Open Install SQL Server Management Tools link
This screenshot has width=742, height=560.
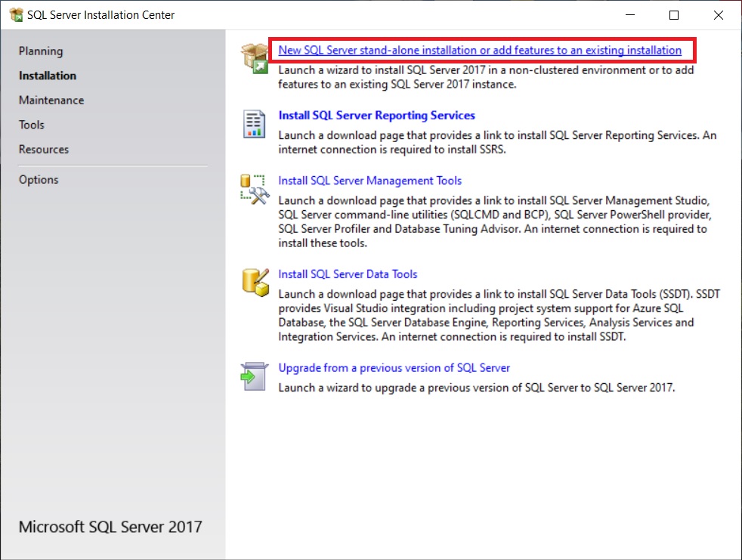pyautogui.click(x=369, y=181)
